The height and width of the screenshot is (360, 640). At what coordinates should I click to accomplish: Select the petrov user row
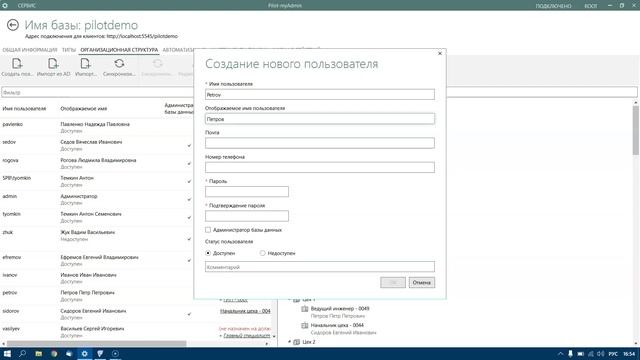pos(97,296)
